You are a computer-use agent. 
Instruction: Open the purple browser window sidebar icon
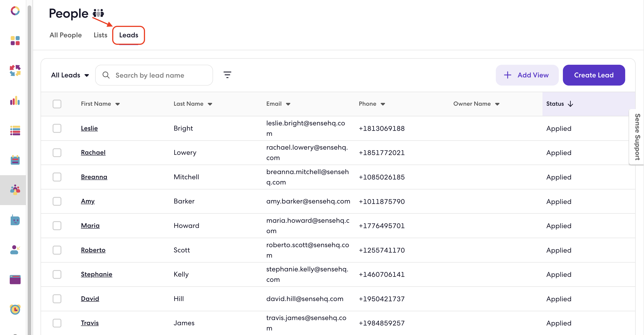[15, 280]
